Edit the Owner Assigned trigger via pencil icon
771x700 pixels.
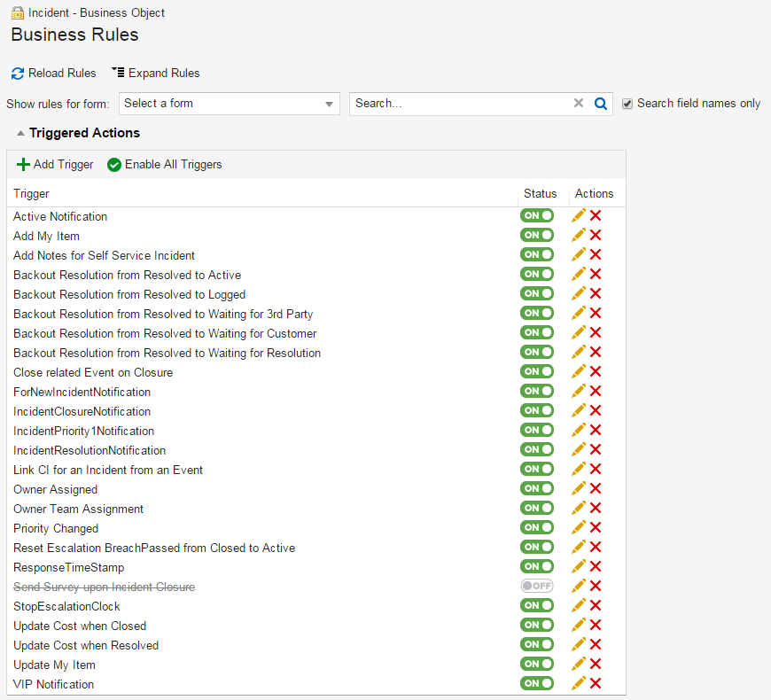pos(579,488)
